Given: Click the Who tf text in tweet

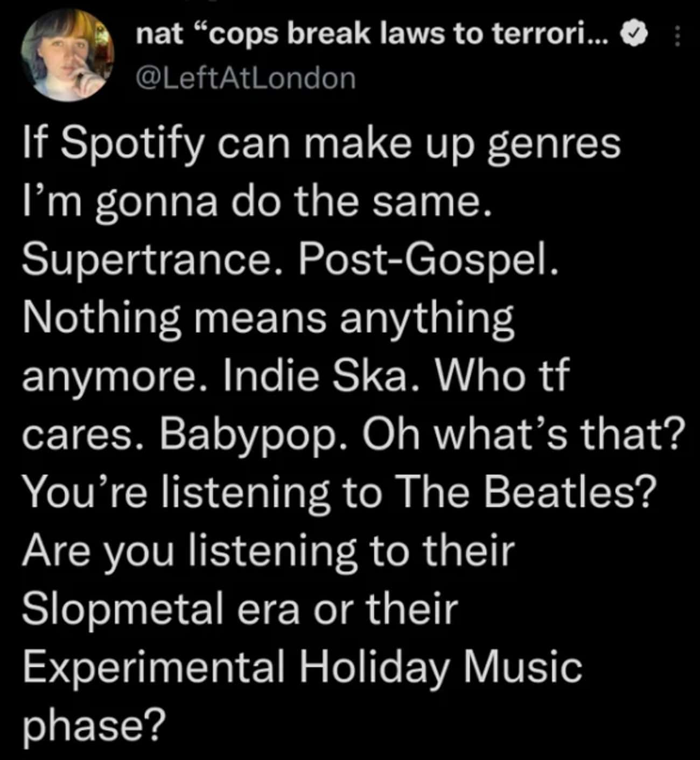Looking at the screenshot, I should [502, 376].
